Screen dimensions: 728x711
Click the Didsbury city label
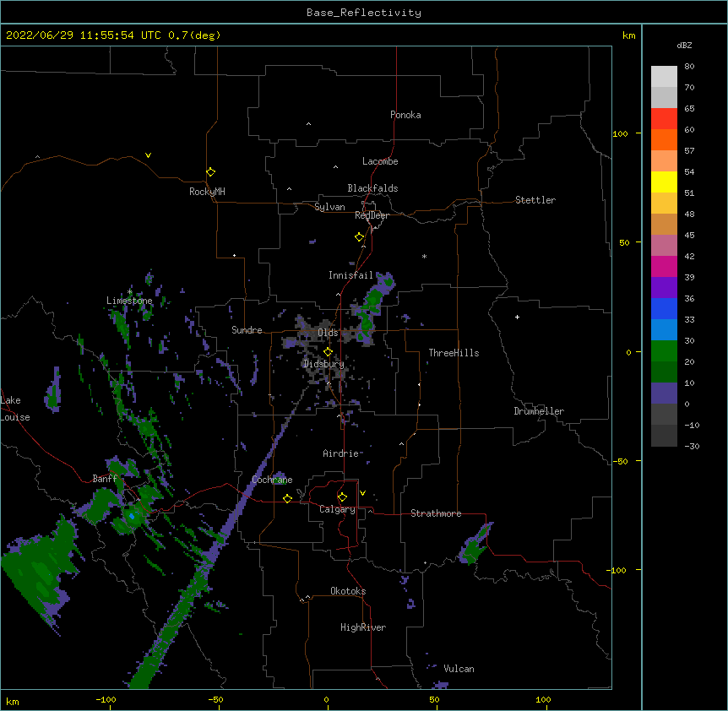point(323,364)
